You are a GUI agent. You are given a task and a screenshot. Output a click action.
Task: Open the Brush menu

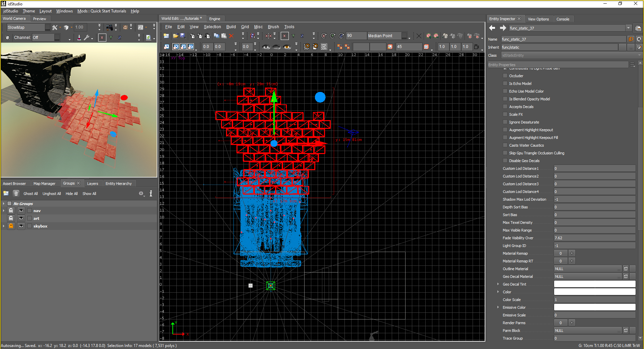click(273, 27)
